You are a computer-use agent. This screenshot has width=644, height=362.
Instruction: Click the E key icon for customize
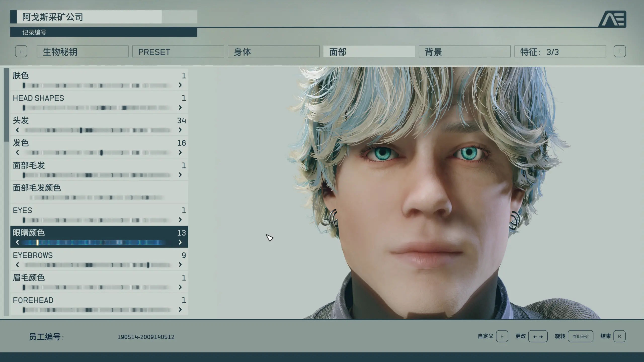pos(502,336)
